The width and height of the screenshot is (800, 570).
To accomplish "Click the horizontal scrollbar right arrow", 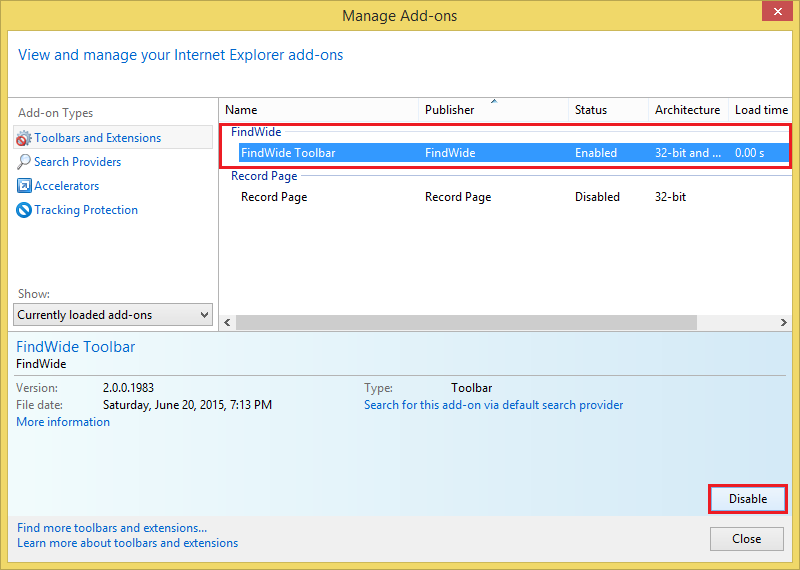I will pos(784,323).
